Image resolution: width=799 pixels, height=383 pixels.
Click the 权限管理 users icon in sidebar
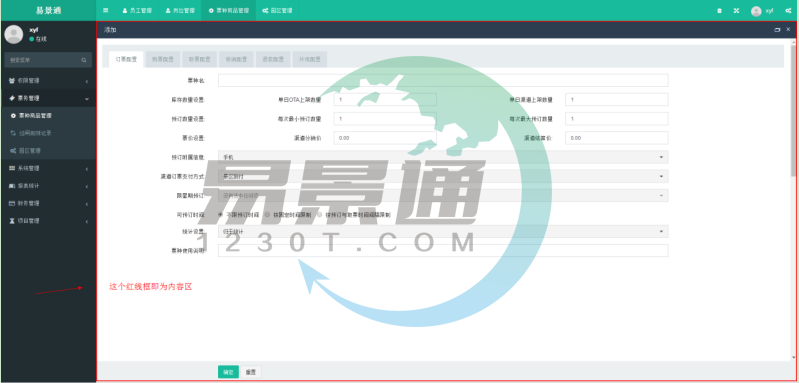coord(12,80)
